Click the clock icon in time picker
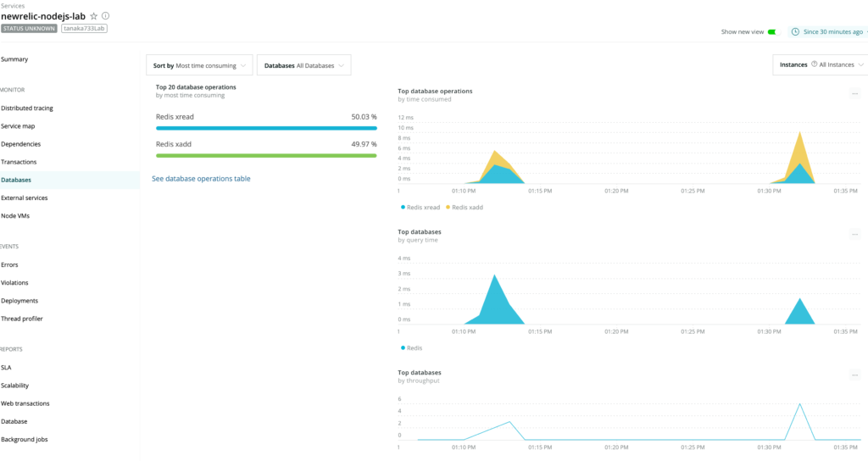The image size is (868, 461). [795, 31]
